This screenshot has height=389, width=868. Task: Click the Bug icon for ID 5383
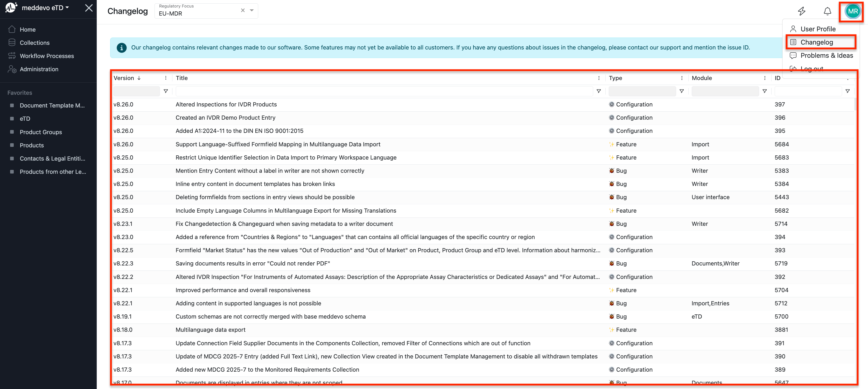point(612,171)
